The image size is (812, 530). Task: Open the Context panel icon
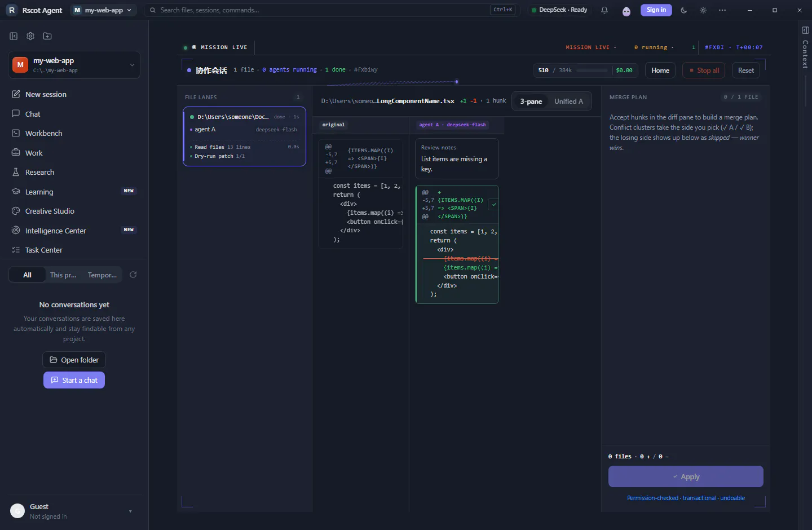(805, 30)
